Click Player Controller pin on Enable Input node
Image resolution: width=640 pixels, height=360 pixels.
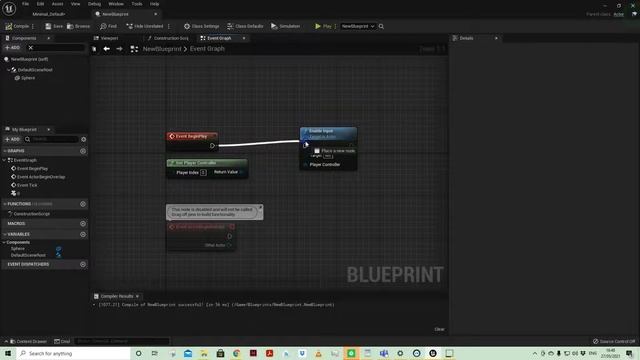coord(305,164)
